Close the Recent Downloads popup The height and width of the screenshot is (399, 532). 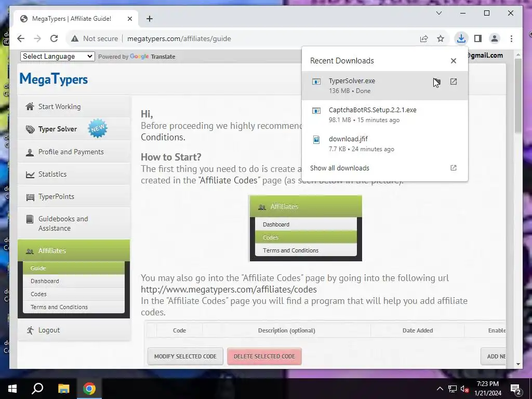point(453,61)
